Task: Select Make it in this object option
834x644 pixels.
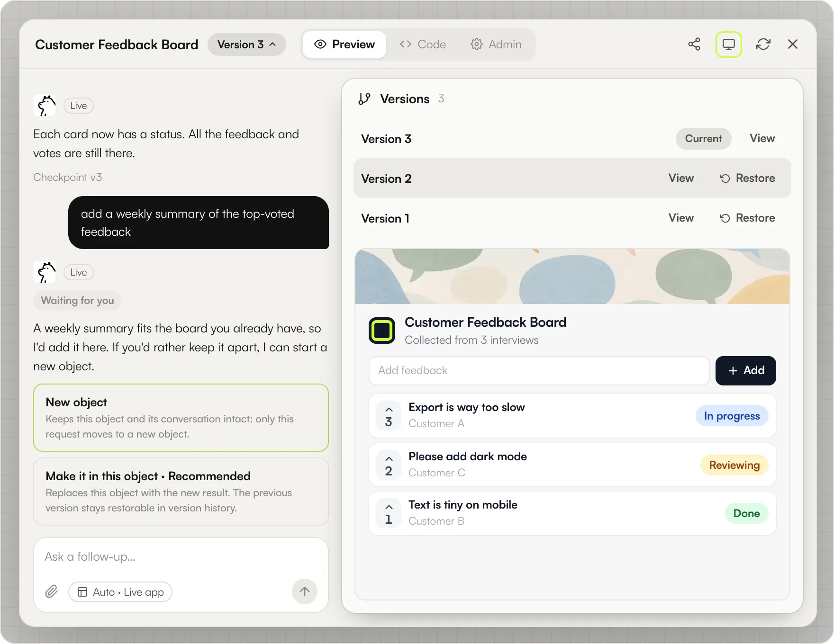Action: click(x=181, y=492)
